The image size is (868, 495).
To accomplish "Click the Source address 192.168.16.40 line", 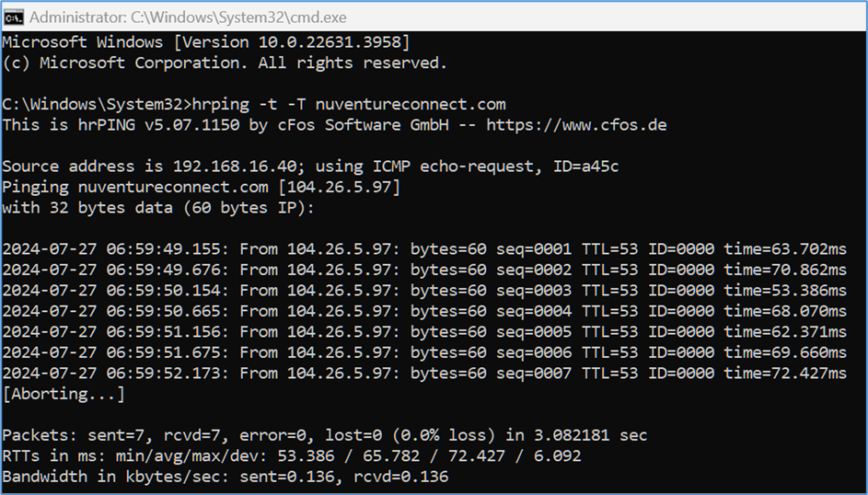I will tap(310, 166).
